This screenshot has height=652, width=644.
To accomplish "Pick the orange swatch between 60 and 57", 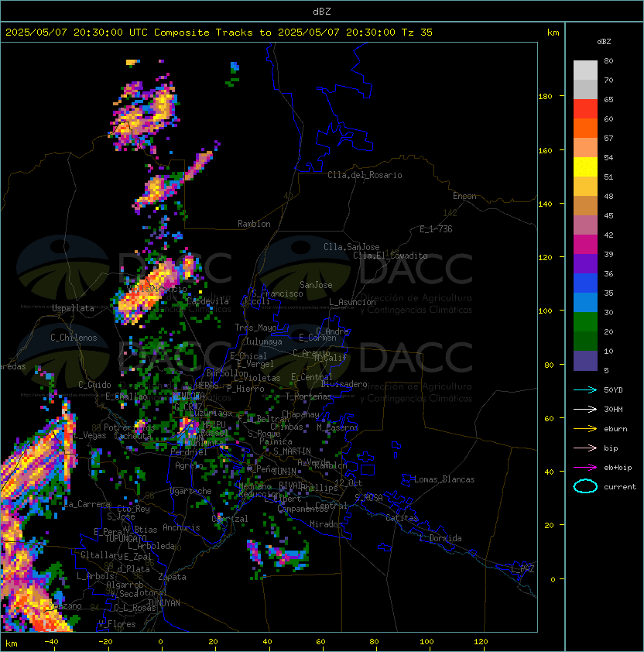I will click(x=585, y=128).
